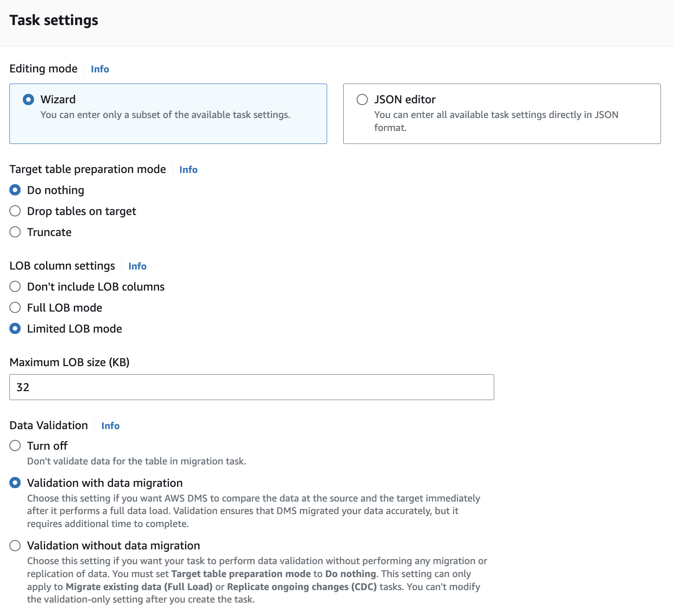Viewport: 673px width, 616px height.
Task: Click the Task settings heading
Action: [x=54, y=20]
